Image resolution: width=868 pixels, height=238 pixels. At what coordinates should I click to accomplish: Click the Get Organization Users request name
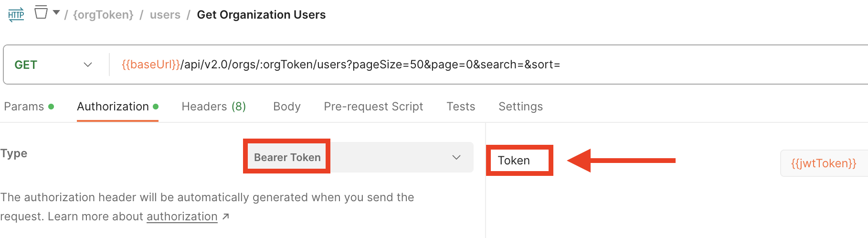261,15
